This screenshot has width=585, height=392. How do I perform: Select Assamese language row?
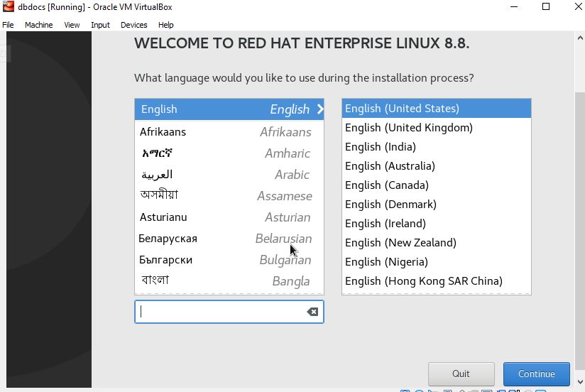coord(229,195)
